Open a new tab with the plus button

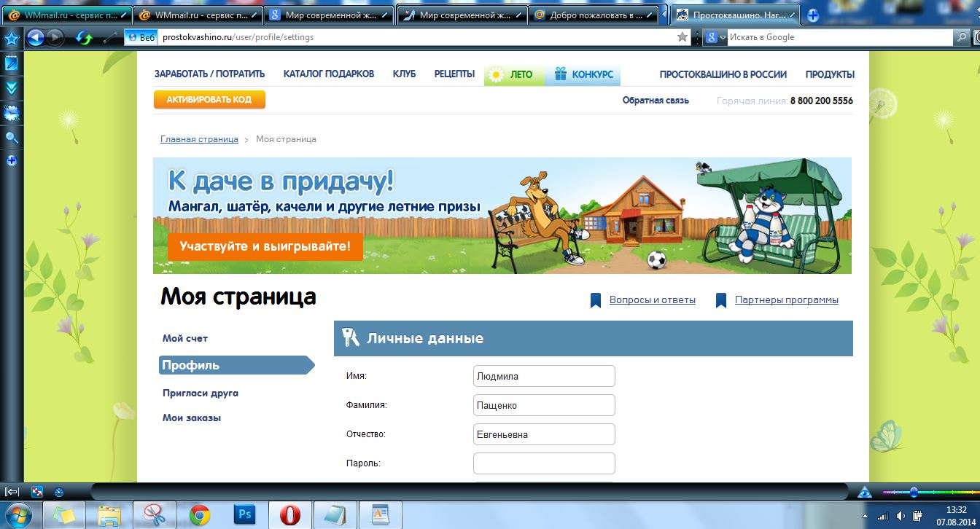[x=813, y=15]
